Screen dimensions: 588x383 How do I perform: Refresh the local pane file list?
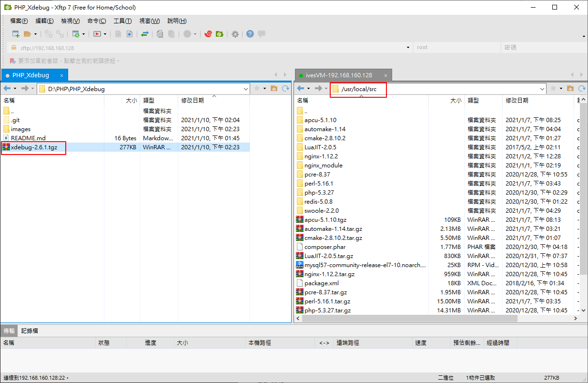coord(285,89)
